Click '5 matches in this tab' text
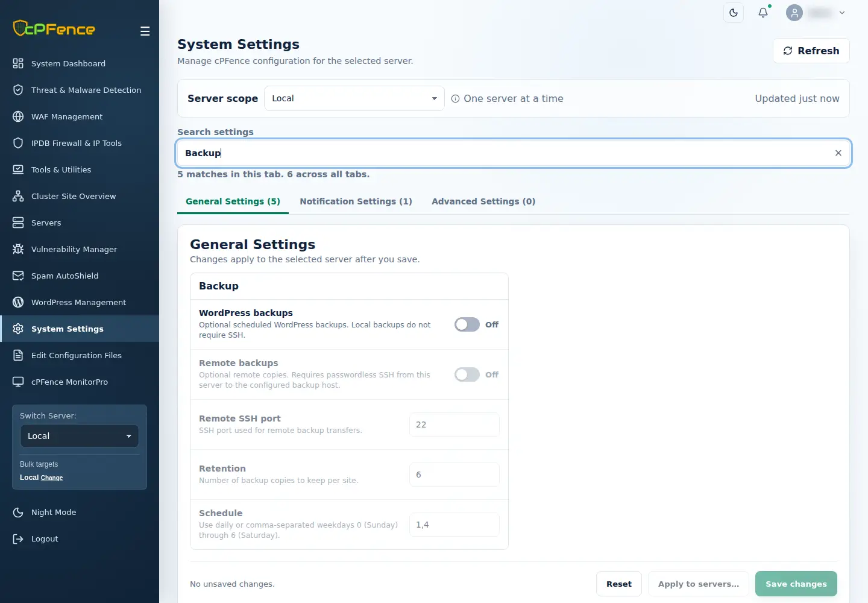This screenshot has width=868, height=603. coord(229,174)
